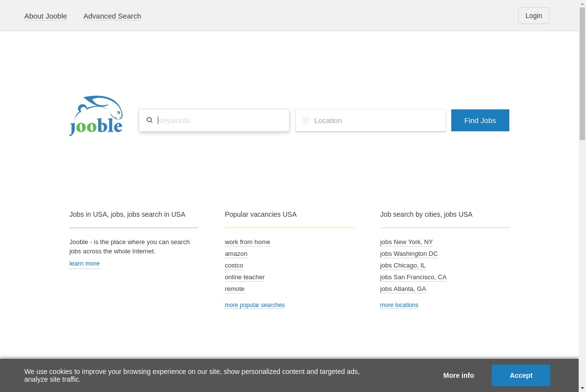The image size is (586, 392).
Task: Click the Login button
Action: pyautogui.click(x=534, y=16)
